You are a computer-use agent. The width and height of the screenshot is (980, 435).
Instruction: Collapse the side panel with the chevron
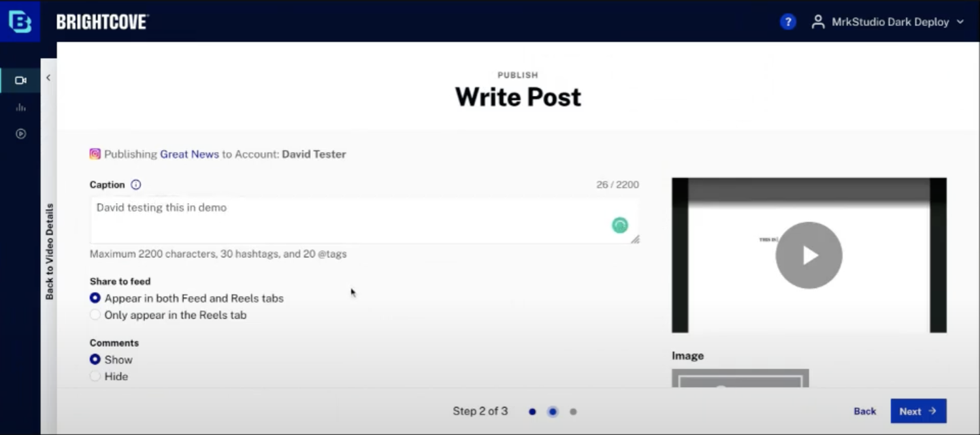pyautogui.click(x=48, y=78)
